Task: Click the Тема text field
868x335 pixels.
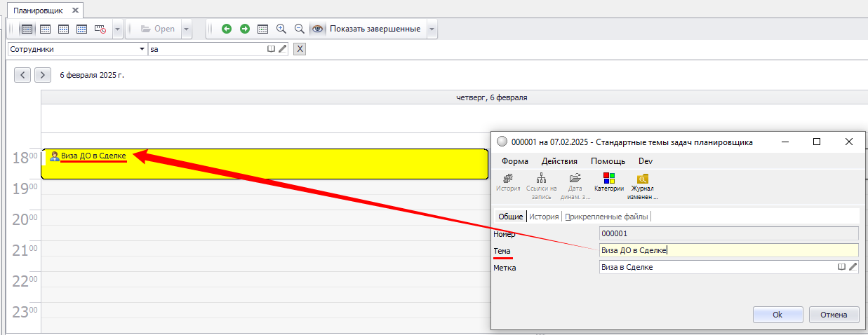Action: [x=728, y=250]
